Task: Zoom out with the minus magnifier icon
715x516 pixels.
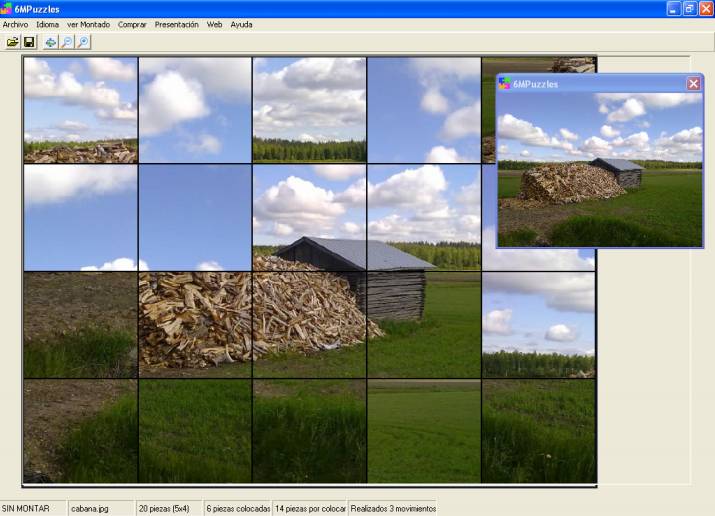Action: [67, 42]
